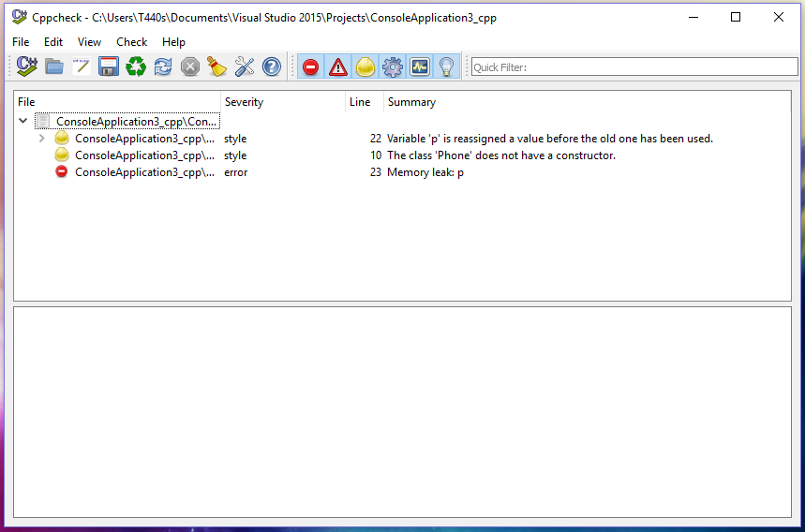Select file name in the reassigned variable row
This screenshot has width=805, height=532.
pos(144,139)
